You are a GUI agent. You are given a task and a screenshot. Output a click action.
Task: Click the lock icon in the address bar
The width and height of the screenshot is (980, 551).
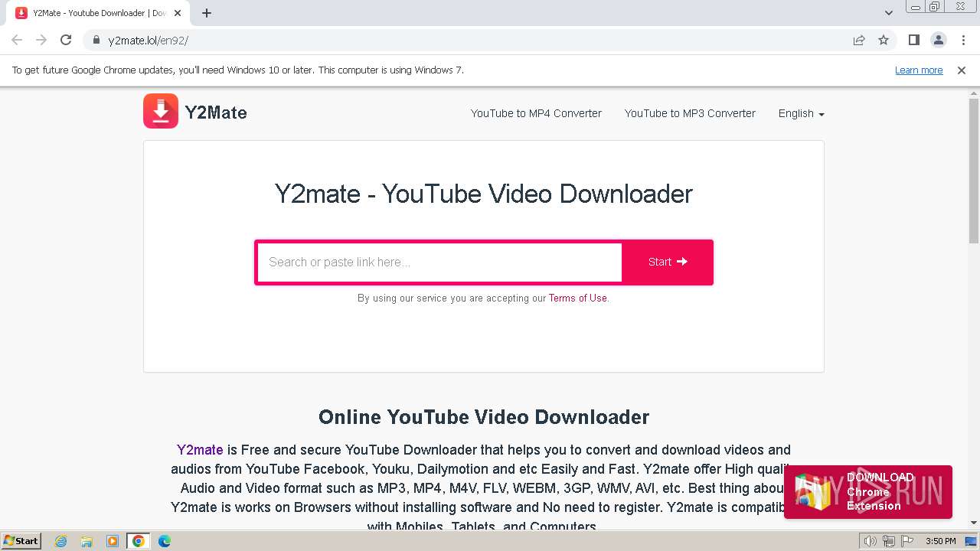(96, 41)
